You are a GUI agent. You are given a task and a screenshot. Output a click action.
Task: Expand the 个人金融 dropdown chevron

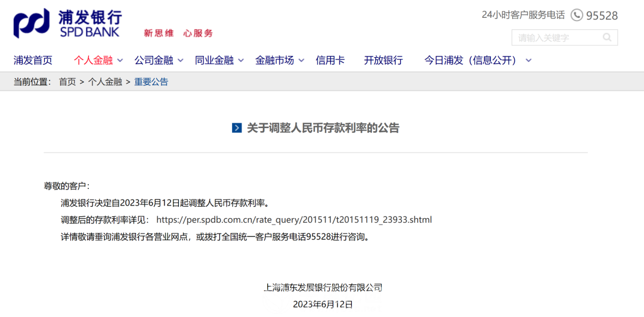(120, 61)
